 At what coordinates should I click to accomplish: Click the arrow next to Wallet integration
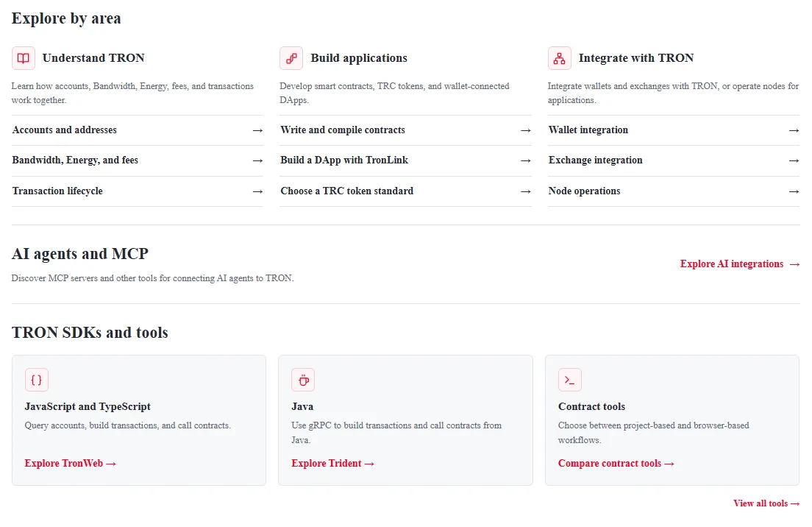pyautogui.click(x=794, y=130)
